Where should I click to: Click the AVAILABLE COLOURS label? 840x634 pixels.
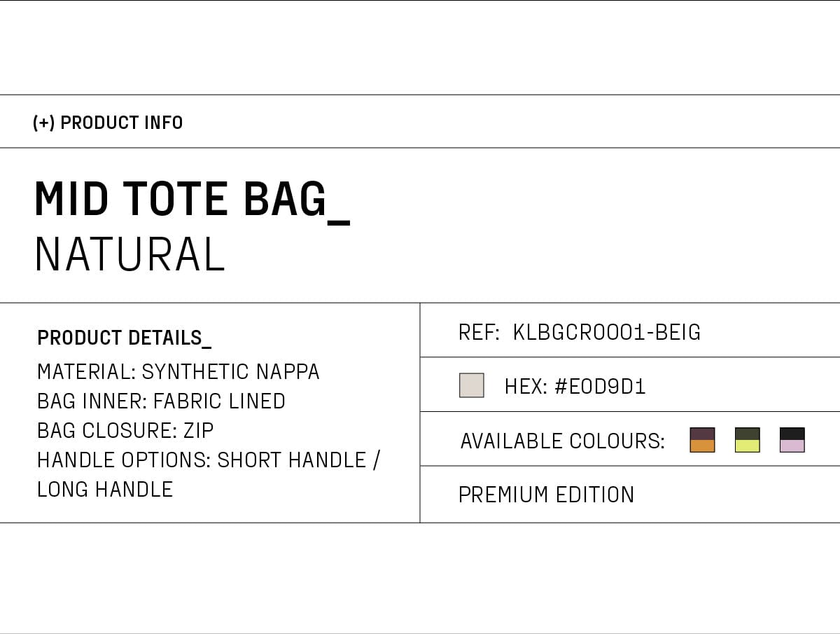pyautogui.click(x=563, y=441)
